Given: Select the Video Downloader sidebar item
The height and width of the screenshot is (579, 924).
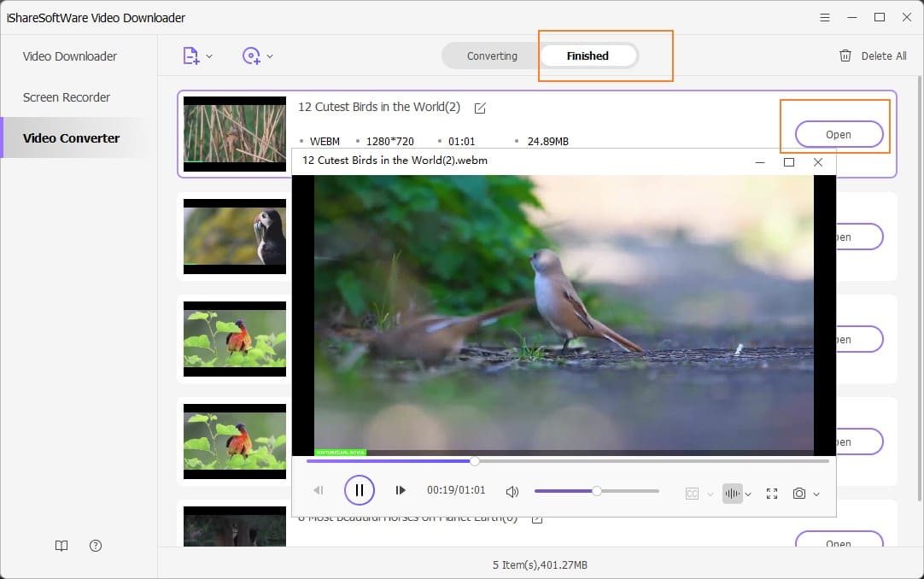Looking at the screenshot, I should (x=70, y=56).
